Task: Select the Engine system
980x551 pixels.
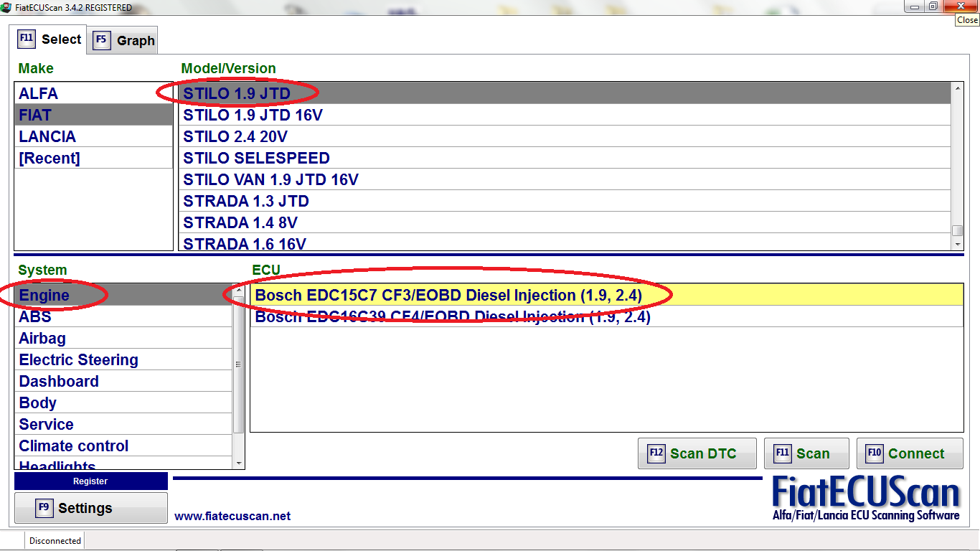Action: 123,295
